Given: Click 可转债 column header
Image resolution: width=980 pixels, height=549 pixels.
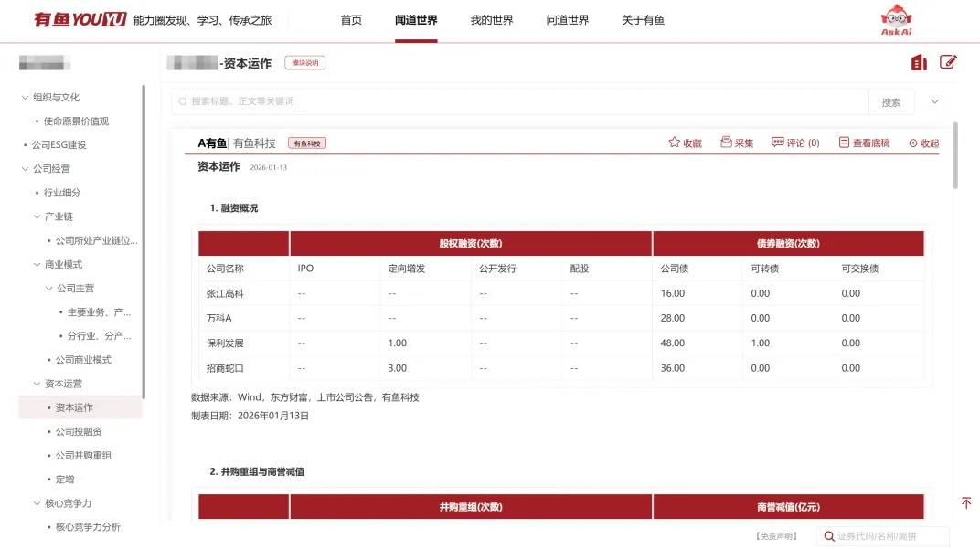Looking at the screenshot, I should pos(765,269).
